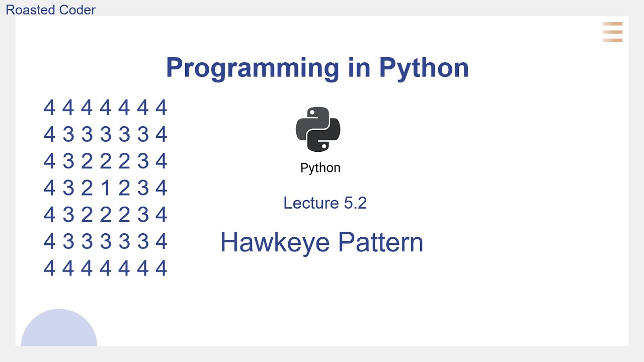Viewport: 644px width, 362px height.
Task: Click the center digit 1 in the pattern
Action: tap(105, 188)
